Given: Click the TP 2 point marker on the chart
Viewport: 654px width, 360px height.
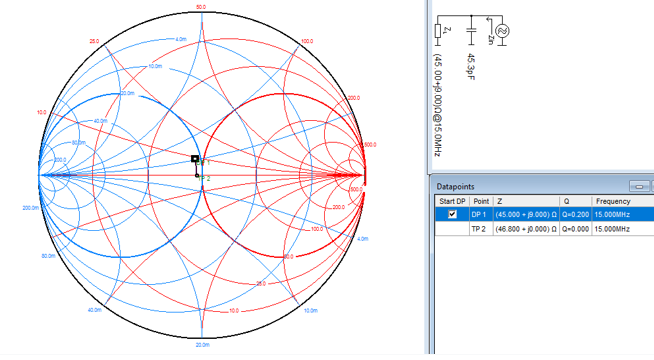Looking at the screenshot, I should point(197,176).
